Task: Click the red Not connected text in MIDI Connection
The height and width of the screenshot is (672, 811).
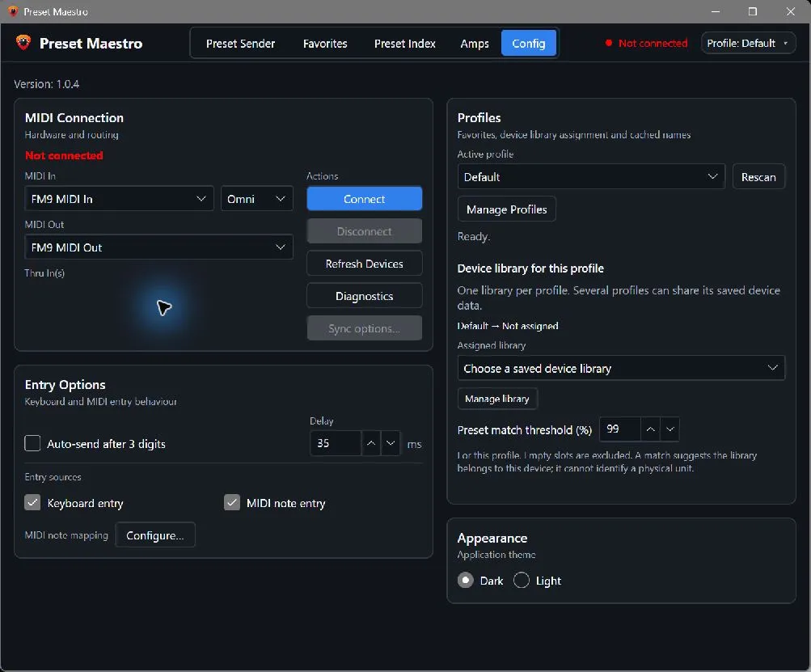Action: [x=64, y=155]
